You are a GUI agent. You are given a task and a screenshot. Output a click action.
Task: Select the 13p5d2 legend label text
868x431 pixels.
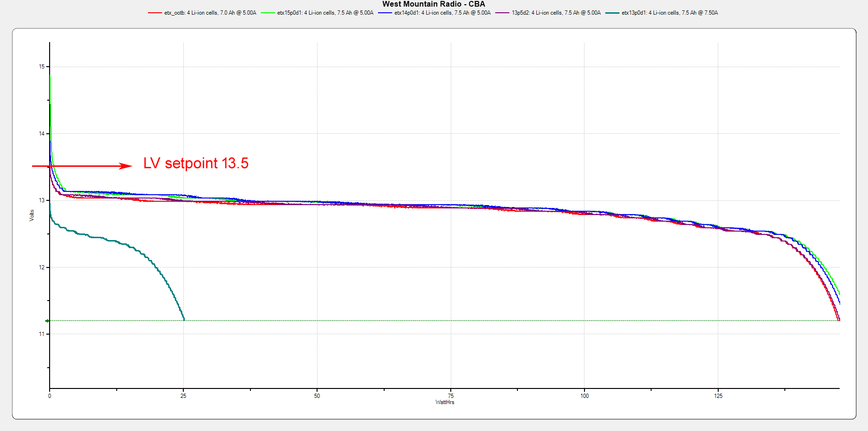pos(556,13)
